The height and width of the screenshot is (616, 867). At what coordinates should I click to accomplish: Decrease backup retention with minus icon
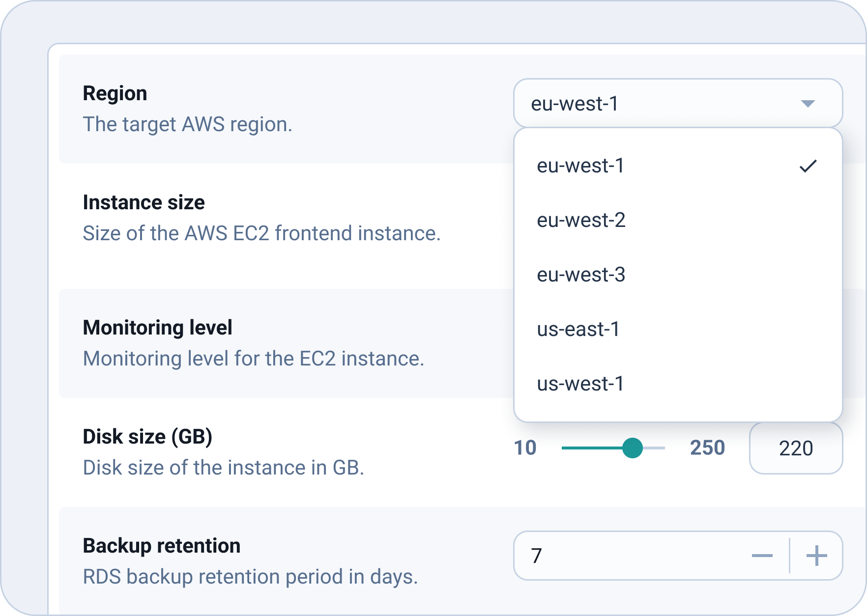coord(762,556)
